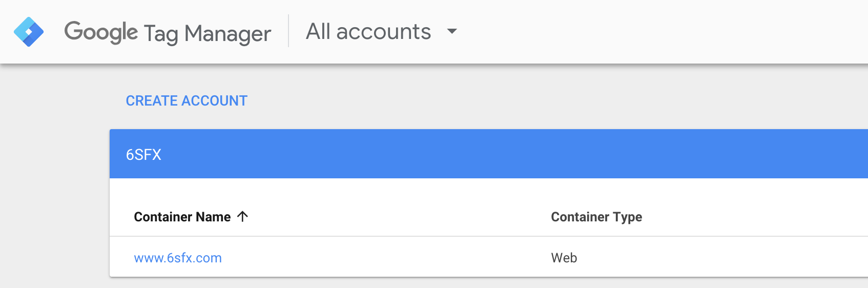This screenshot has width=868, height=288.
Task: Click the blue 6SFX account header bar
Action: tap(489, 154)
